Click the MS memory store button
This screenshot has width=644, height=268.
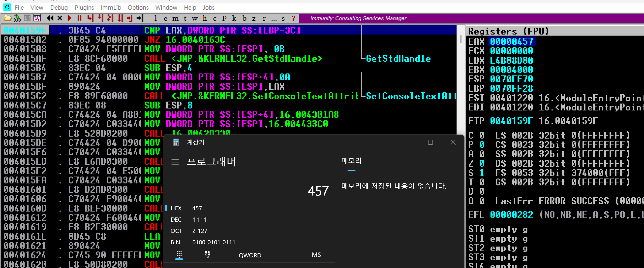(316, 255)
